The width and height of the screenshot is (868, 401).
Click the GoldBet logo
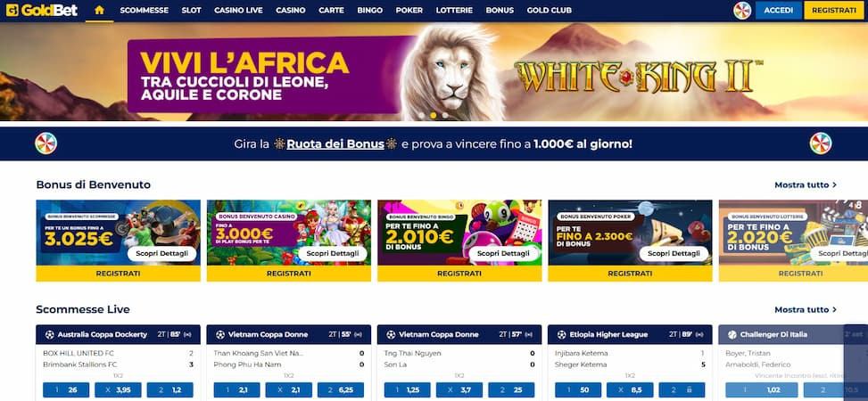coord(42,10)
